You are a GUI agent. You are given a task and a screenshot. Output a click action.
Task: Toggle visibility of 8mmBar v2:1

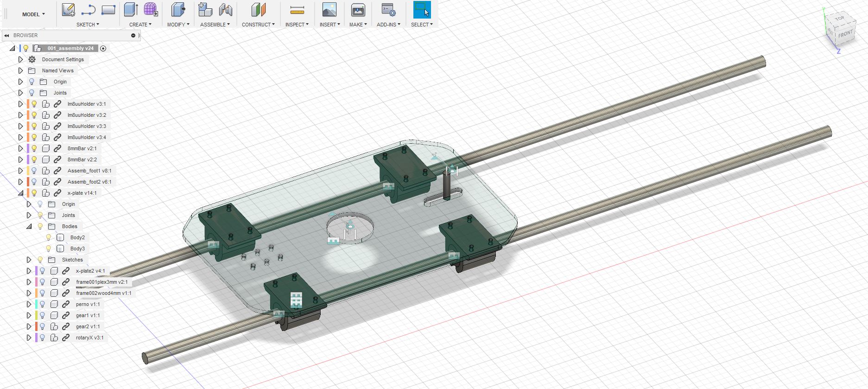click(34, 148)
